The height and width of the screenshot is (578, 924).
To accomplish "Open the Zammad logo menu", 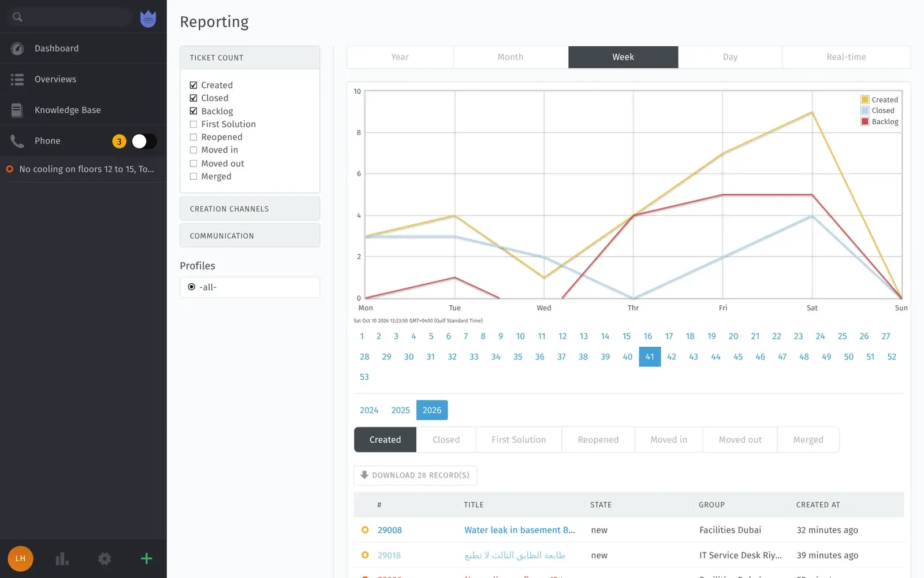I will click(148, 18).
